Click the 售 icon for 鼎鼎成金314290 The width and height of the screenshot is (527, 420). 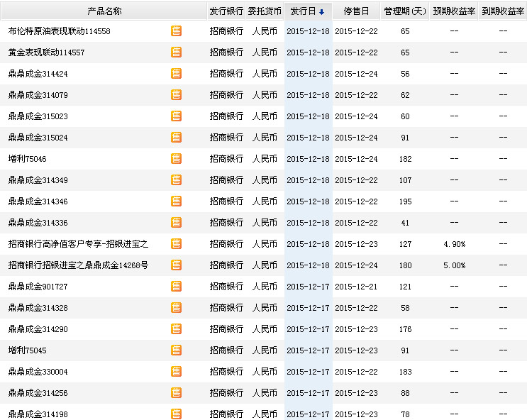[176, 329]
